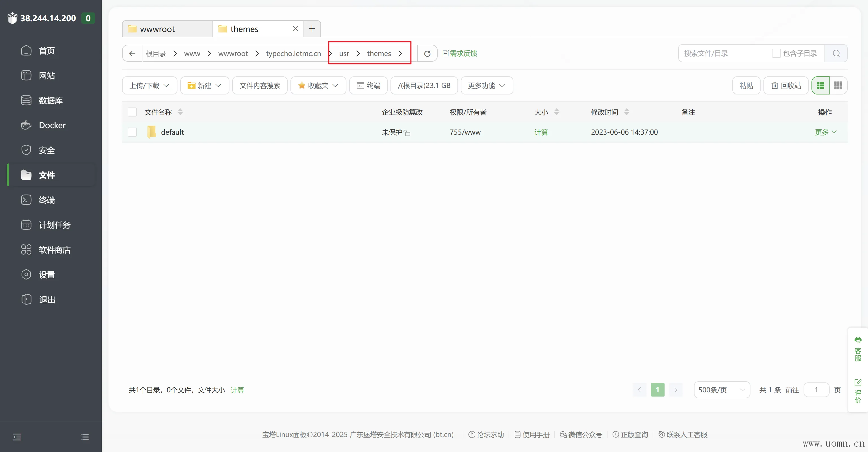Switch to list view icon
The width and height of the screenshot is (868, 452).
click(x=821, y=86)
